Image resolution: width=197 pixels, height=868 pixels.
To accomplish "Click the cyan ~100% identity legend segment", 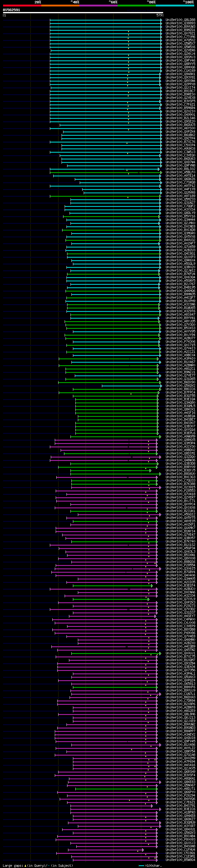I will [175, 6].
